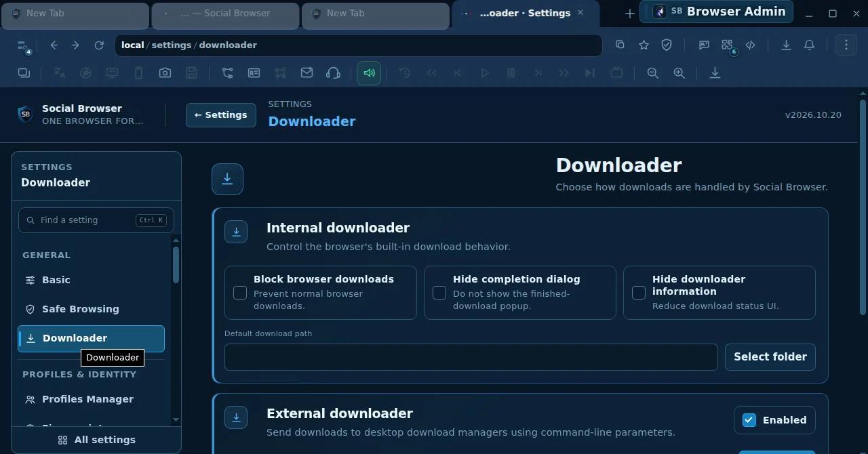This screenshot has width=868, height=454.
Task: Take a screenshot with the camera icon
Action: coord(165,73)
